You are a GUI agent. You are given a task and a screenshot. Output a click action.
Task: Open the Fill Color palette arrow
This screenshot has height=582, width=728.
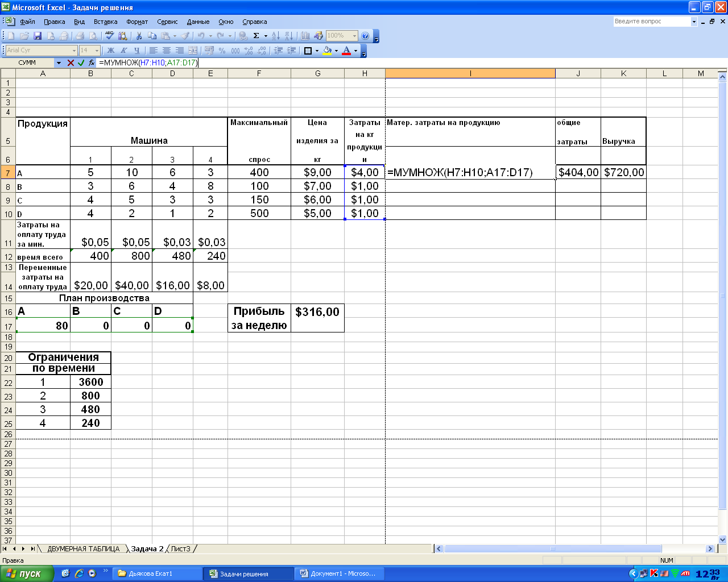click(336, 51)
